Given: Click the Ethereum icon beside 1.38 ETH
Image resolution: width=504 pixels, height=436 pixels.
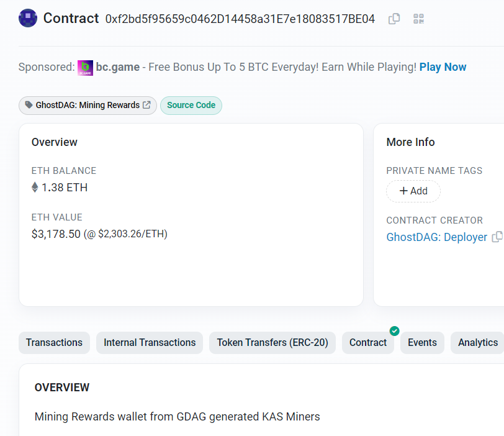Looking at the screenshot, I should [x=35, y=187].
